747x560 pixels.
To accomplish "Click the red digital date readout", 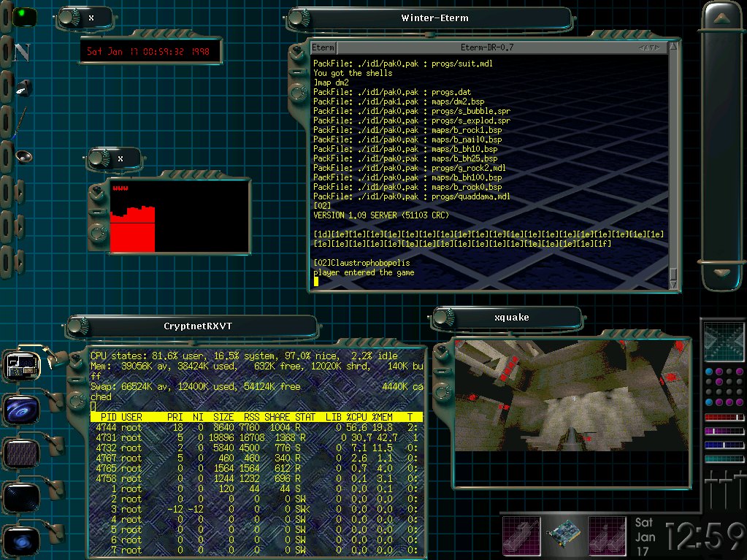I will [149, 51].
